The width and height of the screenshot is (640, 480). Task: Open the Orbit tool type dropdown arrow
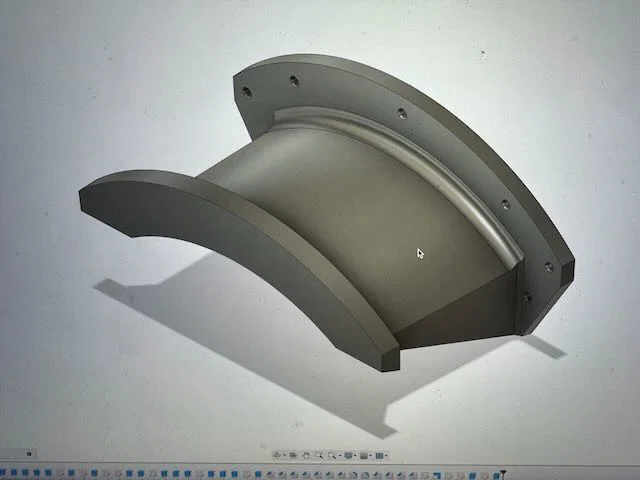[284, 455]
